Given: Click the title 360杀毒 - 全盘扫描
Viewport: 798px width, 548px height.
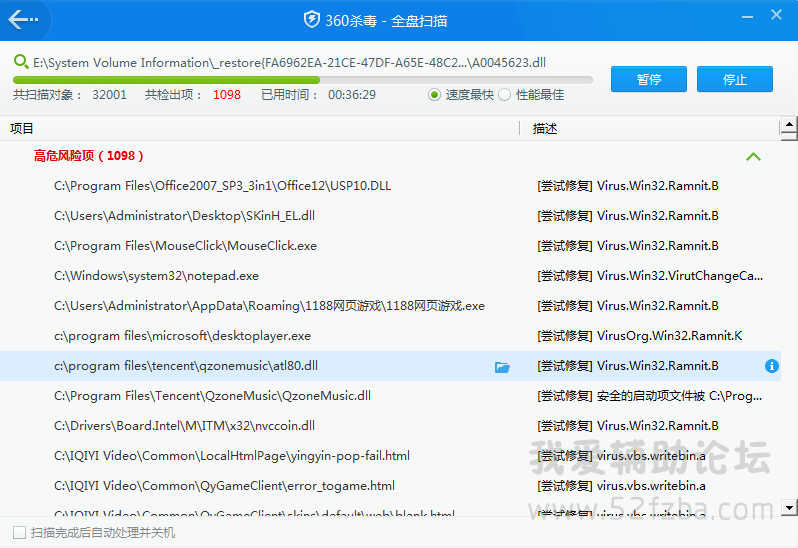Looking at the screenshot, I should coord(386,21).
